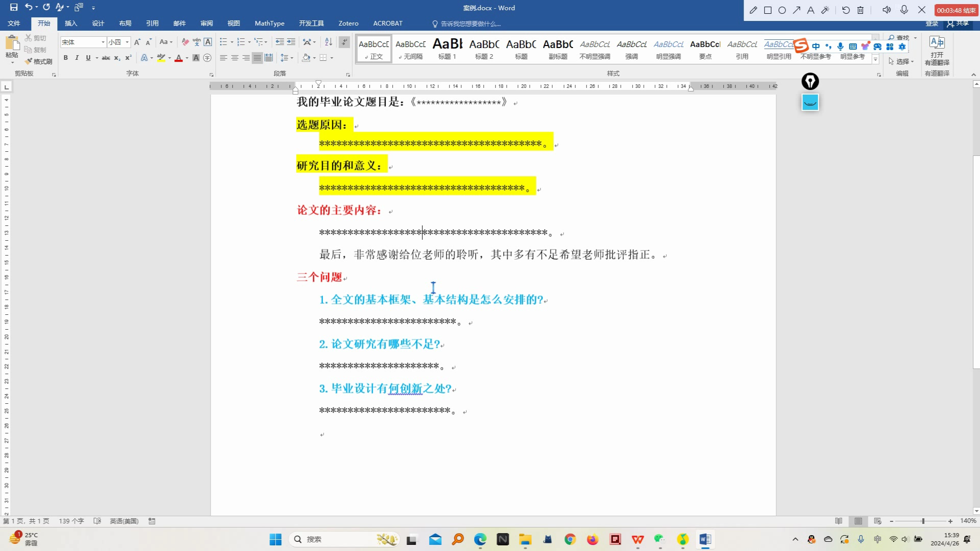This screenshot has width=980, height=551.
Task: Click the 查找 (Find) button
Action: pyautogui.click(x=903, y=38)
